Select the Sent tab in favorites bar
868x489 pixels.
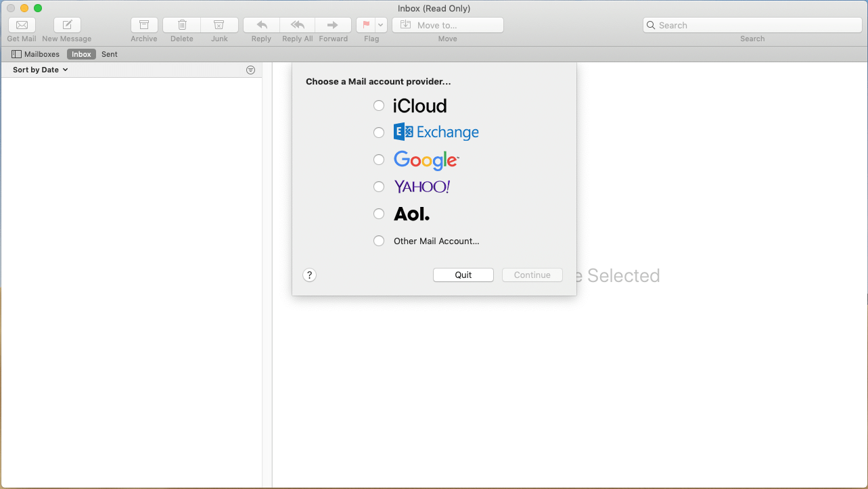tap(110, 54)
